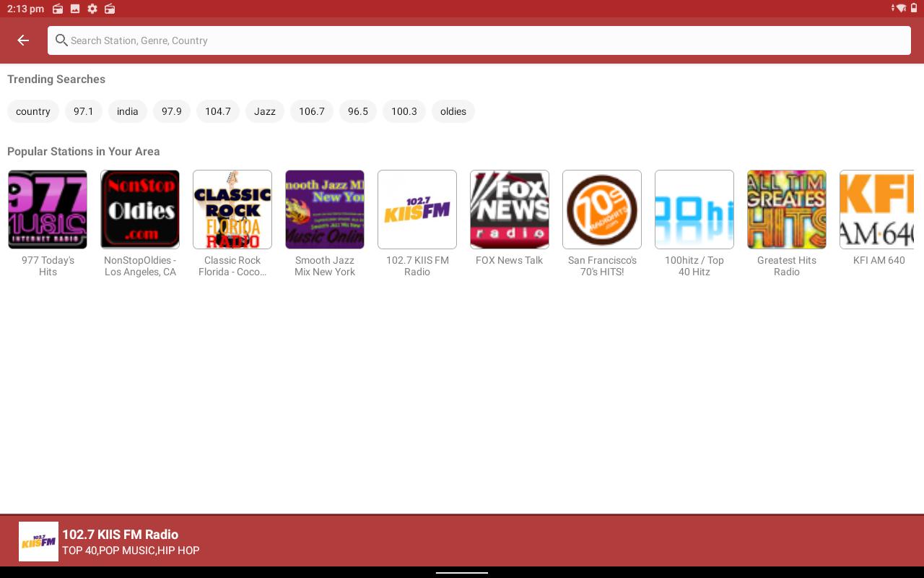Open KFI AM 640 station logo
Screen dimensions: 924x578
coord(877,210)
